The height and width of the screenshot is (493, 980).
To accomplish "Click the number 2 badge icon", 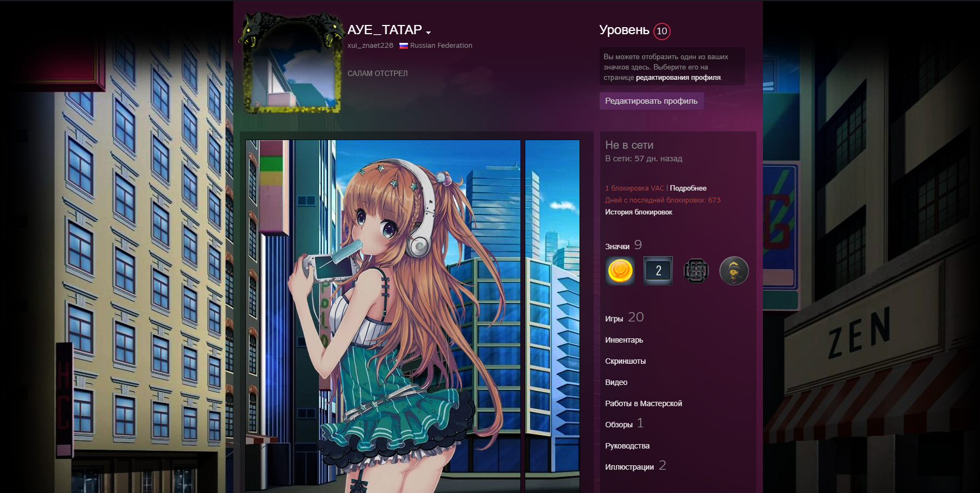I will click(x=658, y=270).
